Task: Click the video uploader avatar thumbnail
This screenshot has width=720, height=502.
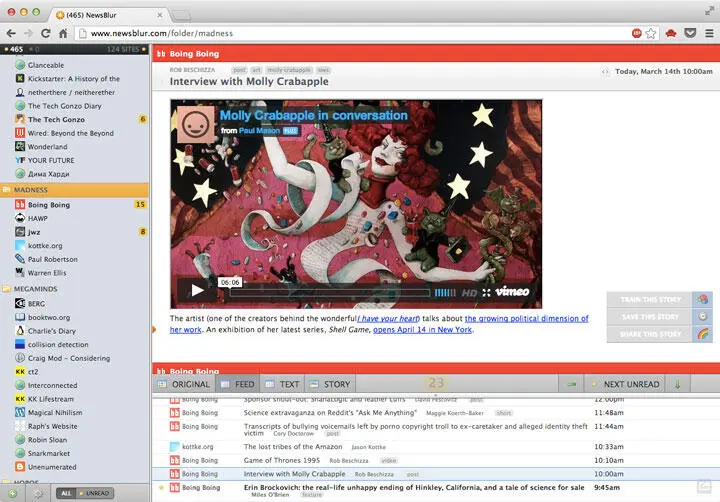Action: (x=196, y=124)
